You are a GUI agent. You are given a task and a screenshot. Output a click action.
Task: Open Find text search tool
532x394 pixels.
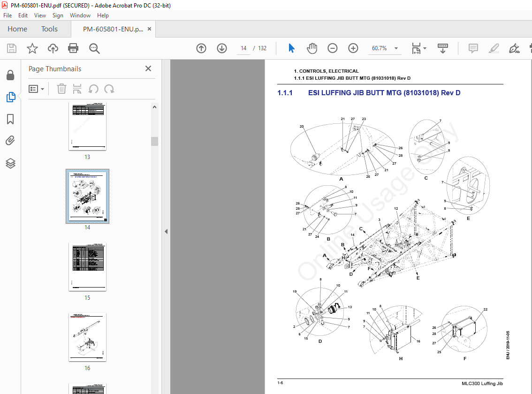[94, 48]
